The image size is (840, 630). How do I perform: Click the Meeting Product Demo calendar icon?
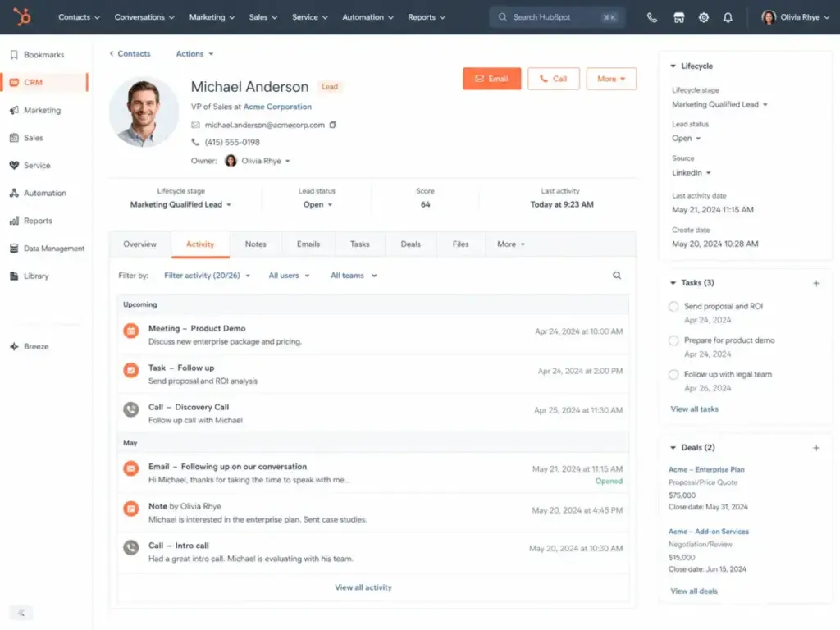coord(130,331)
